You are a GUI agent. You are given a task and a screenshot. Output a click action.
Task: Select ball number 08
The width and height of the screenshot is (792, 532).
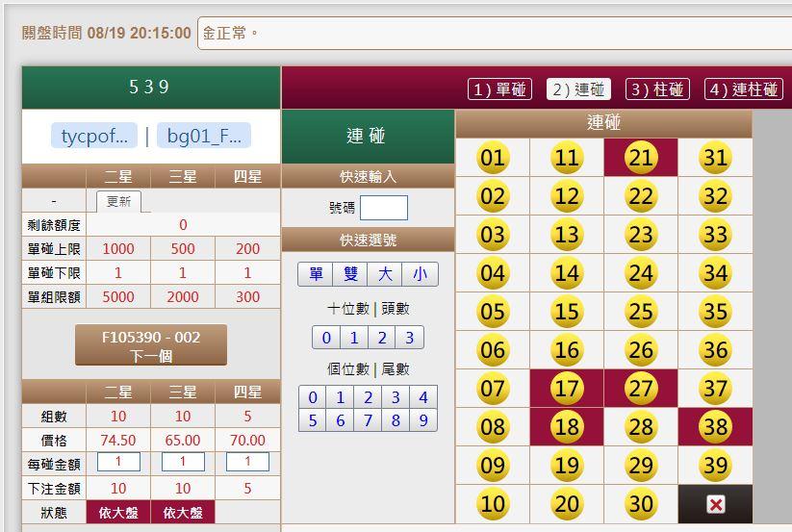(493, 426)
